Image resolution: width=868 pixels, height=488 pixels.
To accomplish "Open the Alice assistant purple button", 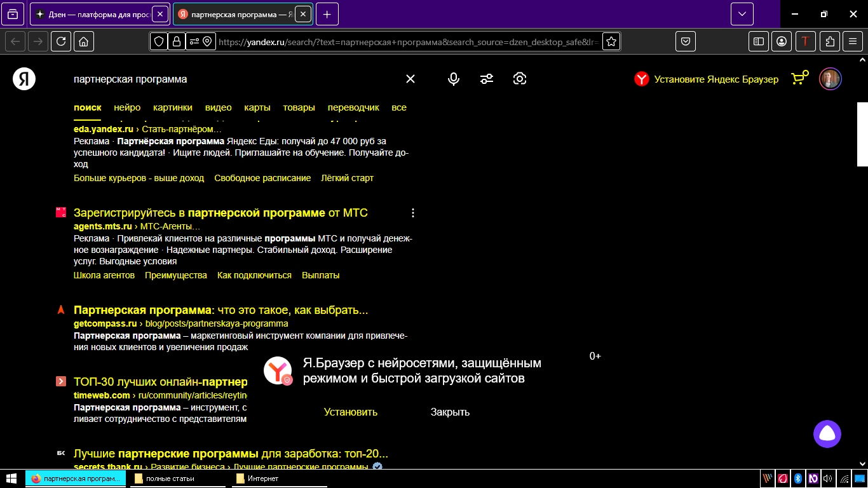I will (827, 434).
